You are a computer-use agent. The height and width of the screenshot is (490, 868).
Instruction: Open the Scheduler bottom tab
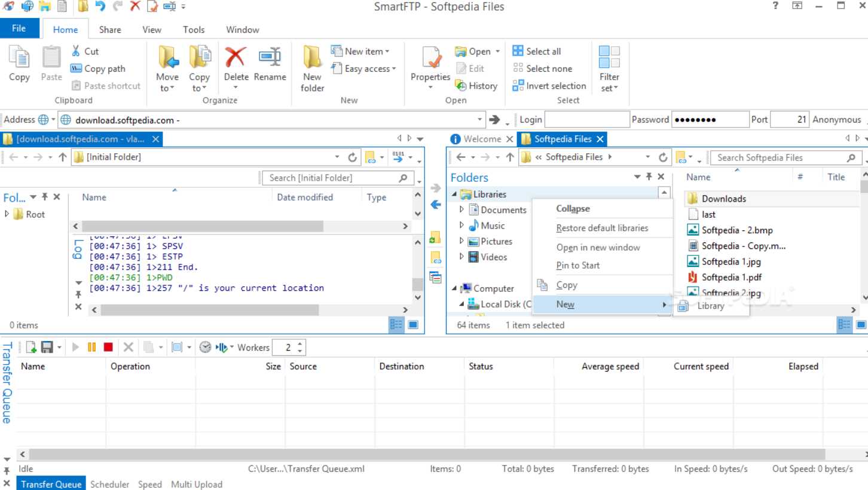[109, 484]
